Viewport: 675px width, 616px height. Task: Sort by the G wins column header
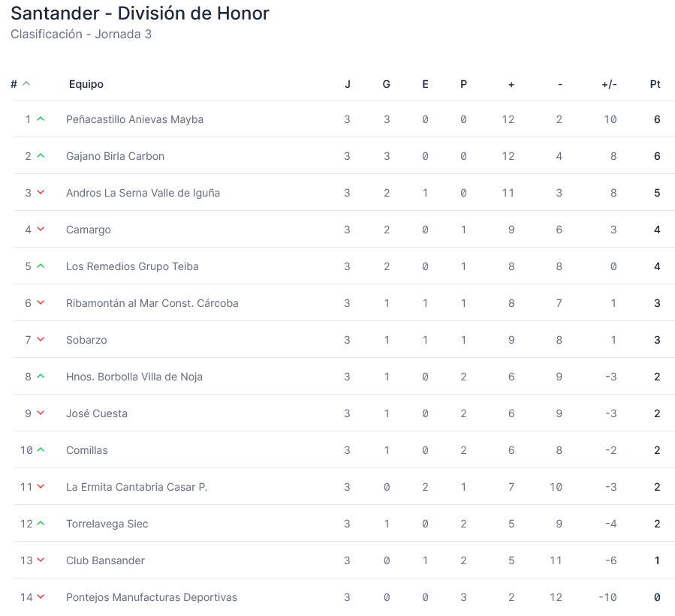pyautogui.click(x=386, y=84)
